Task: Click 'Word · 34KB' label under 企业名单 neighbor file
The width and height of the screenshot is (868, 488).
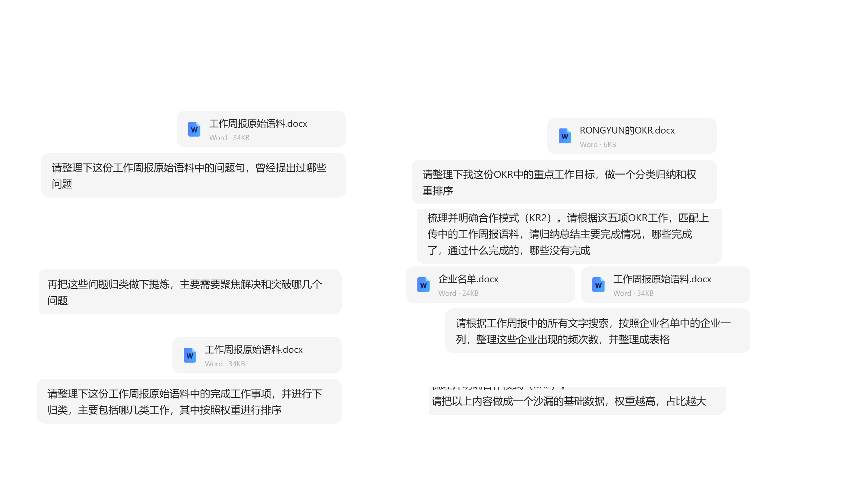Action: pyautogui.click(x=633, y=293)
